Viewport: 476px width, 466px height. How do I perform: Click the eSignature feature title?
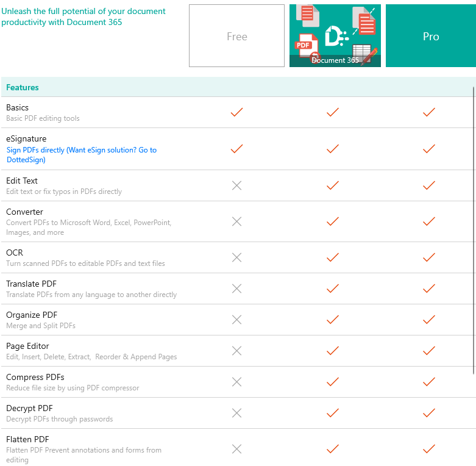click(26, 139)
